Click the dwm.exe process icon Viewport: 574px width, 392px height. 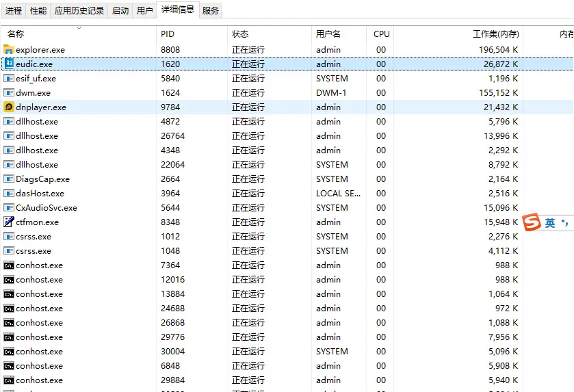(9, 92)
